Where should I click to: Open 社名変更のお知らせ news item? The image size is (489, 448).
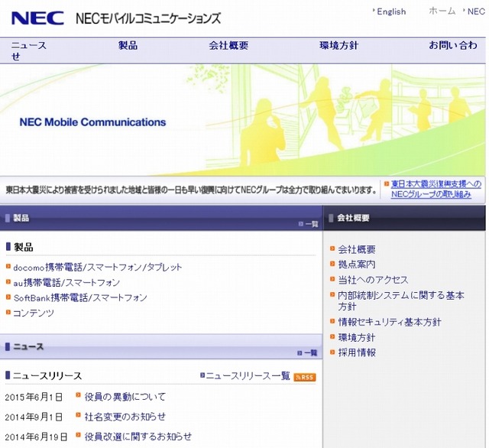pos(125,417)
